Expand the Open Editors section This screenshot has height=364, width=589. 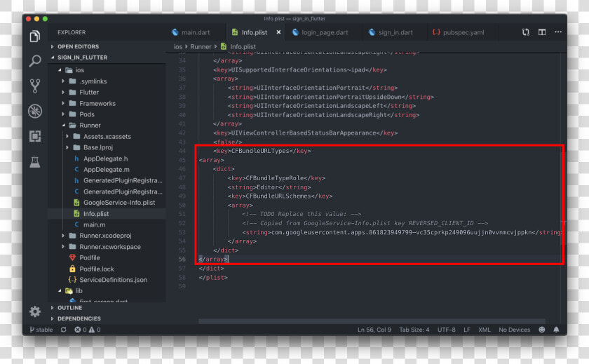click(78, 46)
